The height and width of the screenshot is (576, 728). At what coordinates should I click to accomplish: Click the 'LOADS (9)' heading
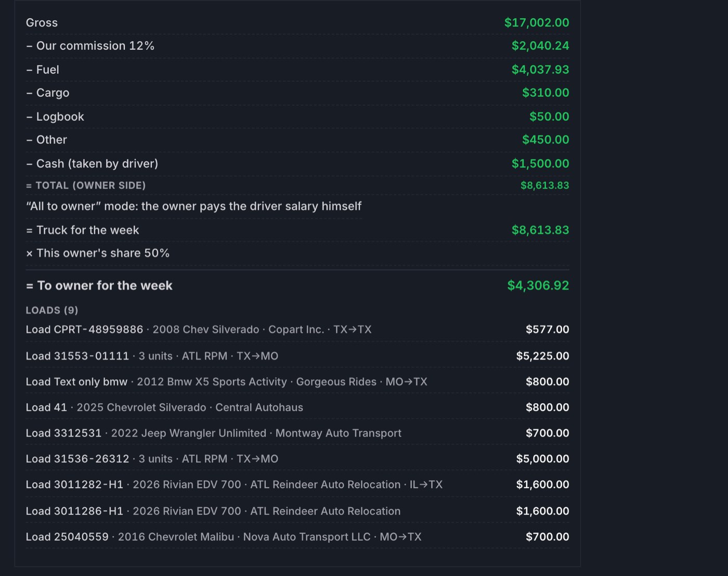pos(52,310)
